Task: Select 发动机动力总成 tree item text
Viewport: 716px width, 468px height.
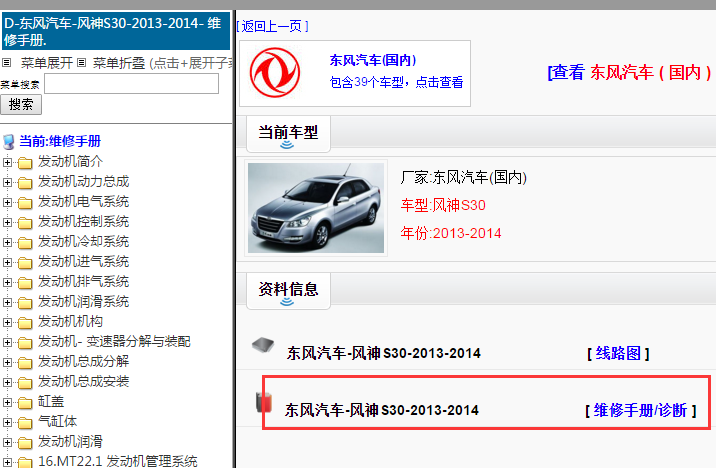Action: click(84, 182)
